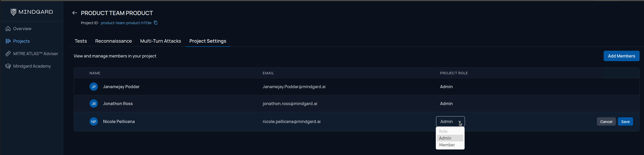Viewport: 644px width, 155px height.
Task: Click the Mindgard Academy graduation cap icon
Action: (x=8, y=66)
